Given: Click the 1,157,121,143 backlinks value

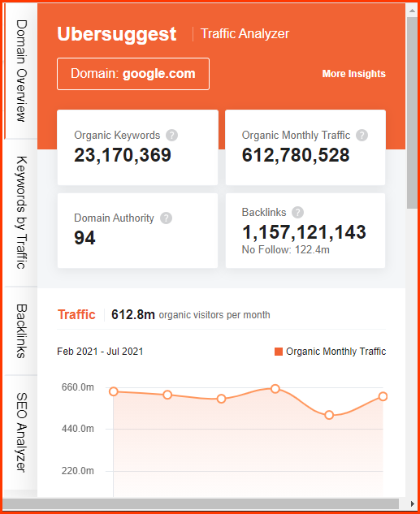Looking at the screenshot, I should tap(304, 232).
